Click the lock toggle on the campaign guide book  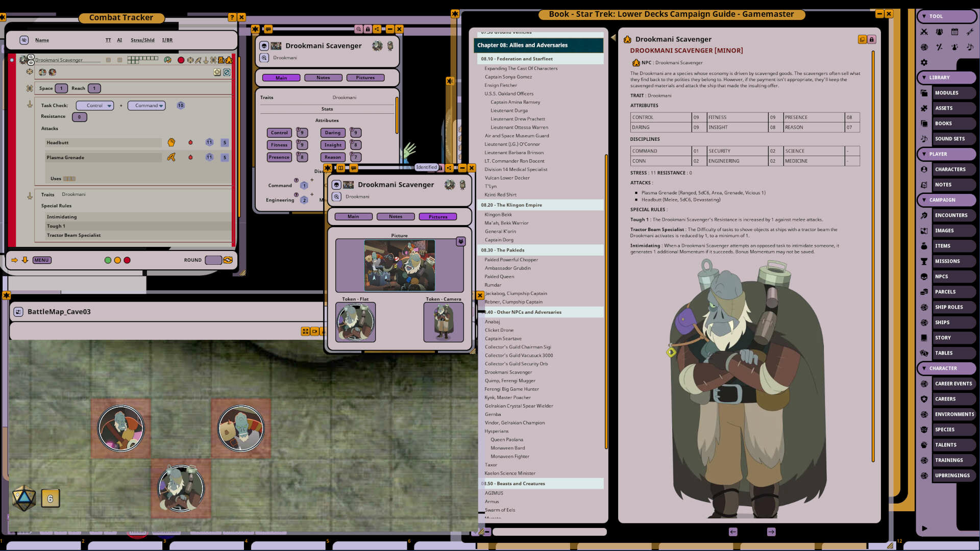871,39
